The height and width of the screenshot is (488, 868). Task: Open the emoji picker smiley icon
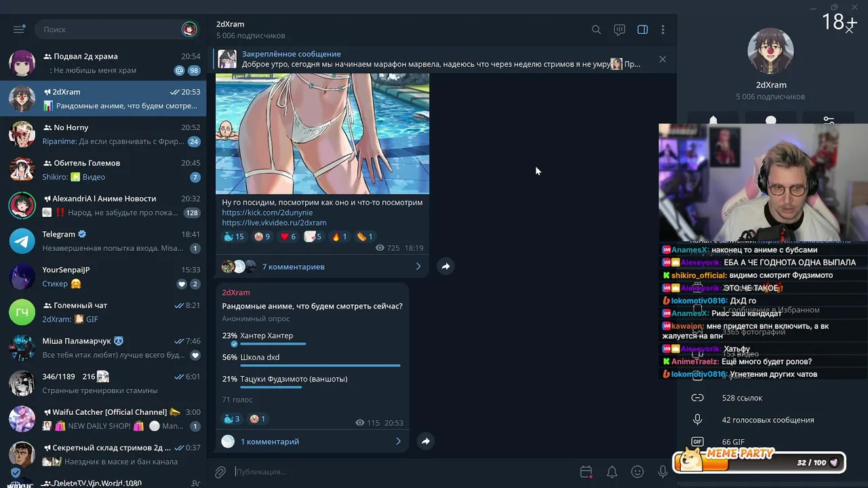637,472
